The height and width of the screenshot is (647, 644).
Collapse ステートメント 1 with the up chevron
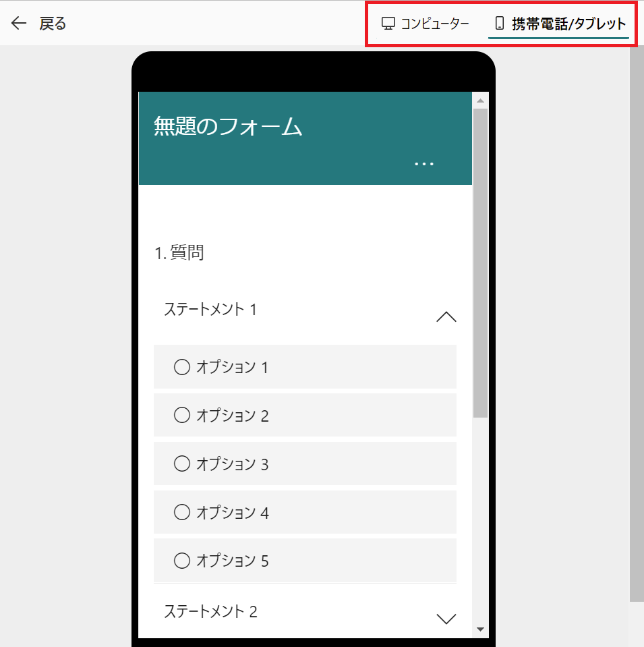pyautogui.click(x=446, y=317)
